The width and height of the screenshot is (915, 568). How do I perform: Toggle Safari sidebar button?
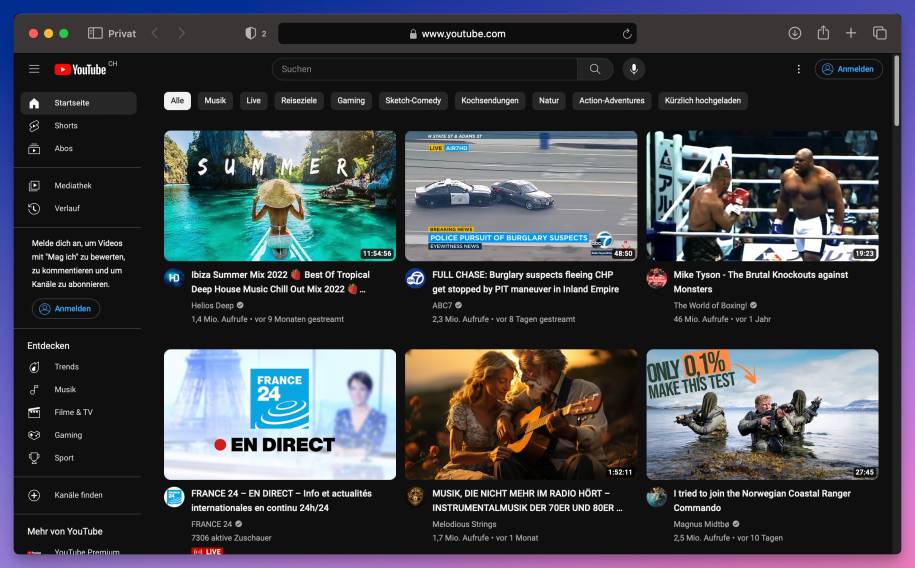(x=95, y=33)
